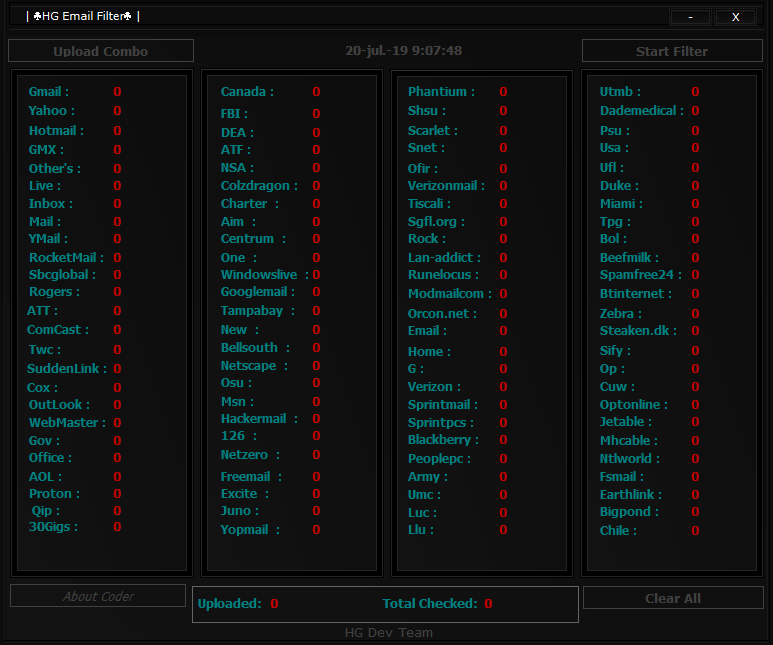Click the Sbcglobal label
The height and width of the screenshot is (645, 773).
(x=62, y=275)
